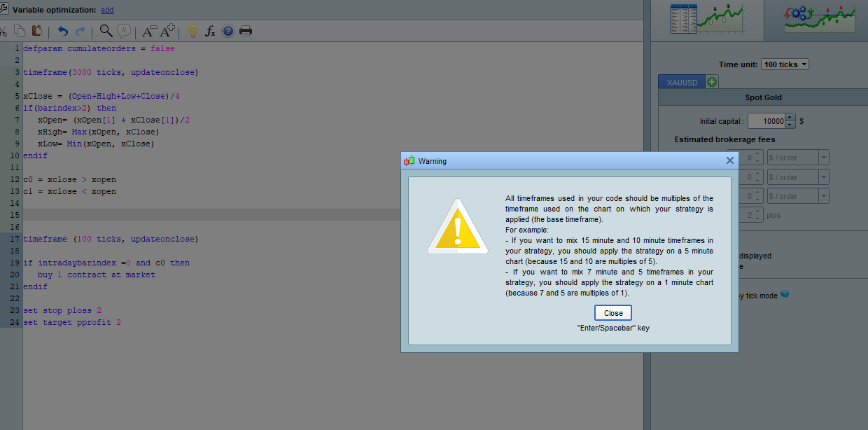Open search with the magnifier icon
868x430 pixels.
(106, 31)
